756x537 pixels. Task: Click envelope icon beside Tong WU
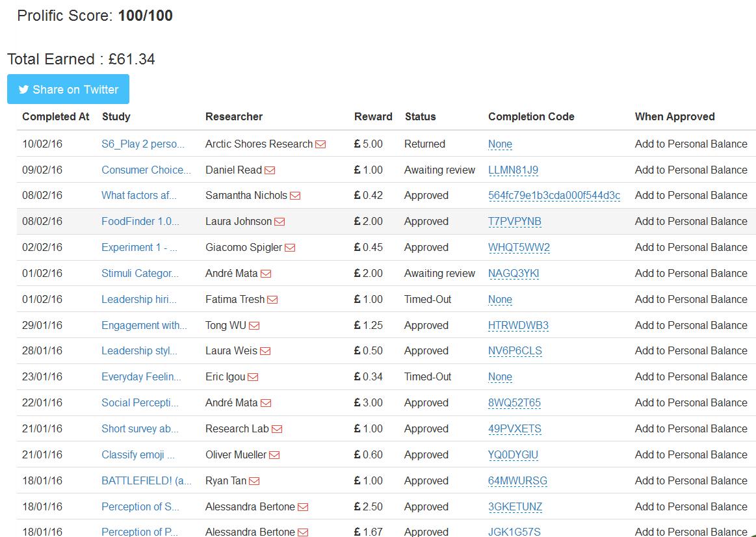point(254,326)
